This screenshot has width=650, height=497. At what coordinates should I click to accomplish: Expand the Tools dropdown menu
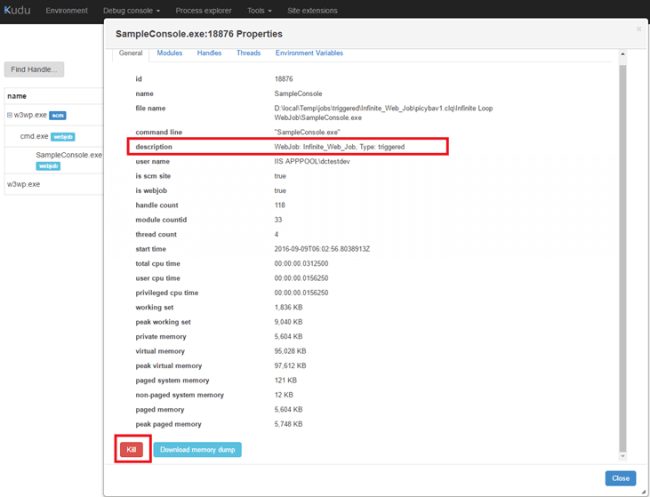tap(259, 10)
